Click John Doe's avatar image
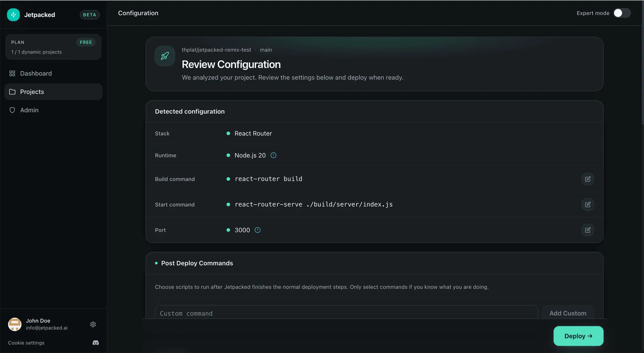Image resolution: width=644 pixels, height=353 pixels. coord(15,324)
